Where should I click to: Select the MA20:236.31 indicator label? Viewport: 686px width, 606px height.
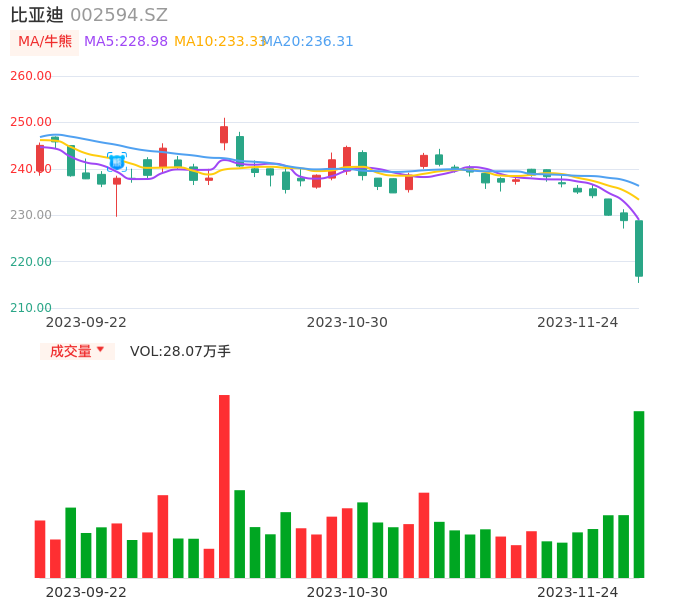(308, 42)
